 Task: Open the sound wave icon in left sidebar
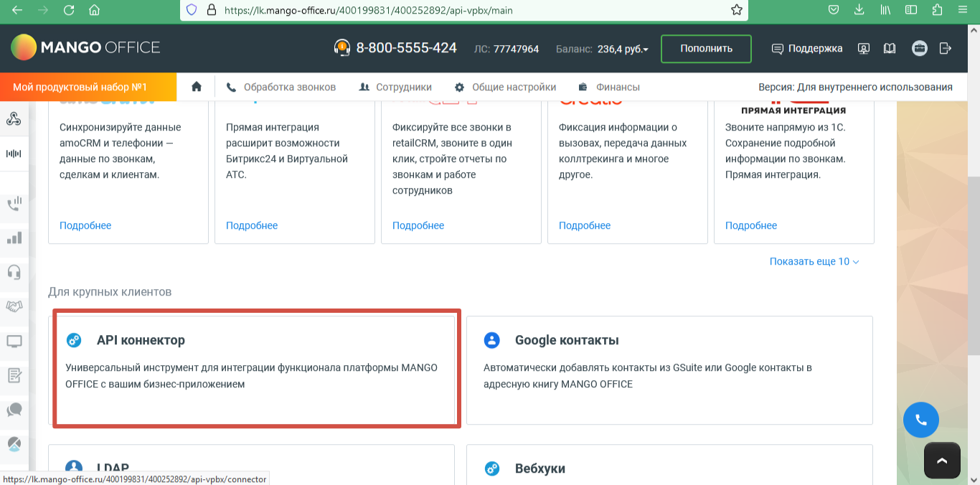tap(14, 154)
